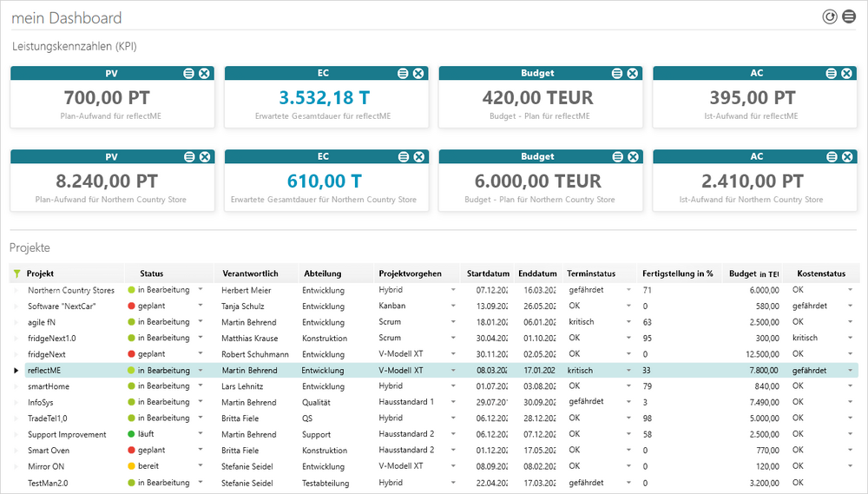Open menu of EC tile for reflectME
This screenshot has width=868, height=494.
pos(404,74)
